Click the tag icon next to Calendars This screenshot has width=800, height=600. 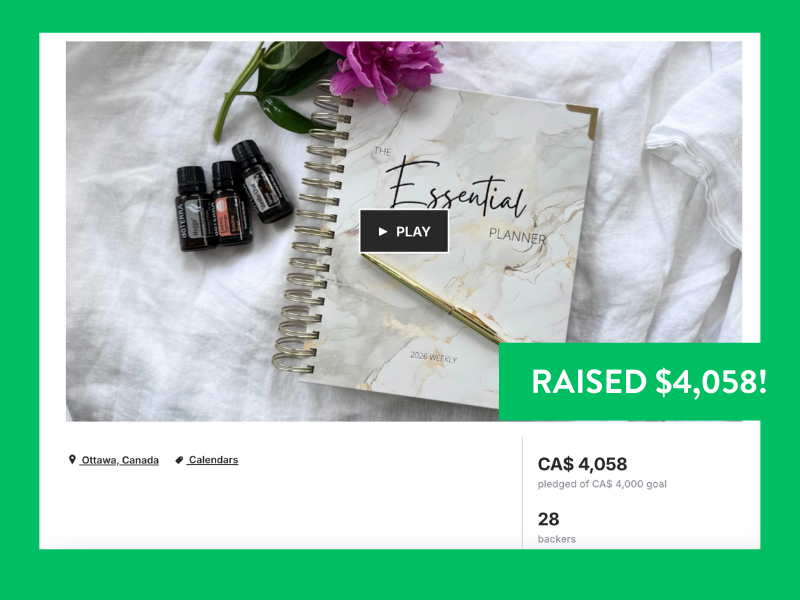[x=179, y=460]
